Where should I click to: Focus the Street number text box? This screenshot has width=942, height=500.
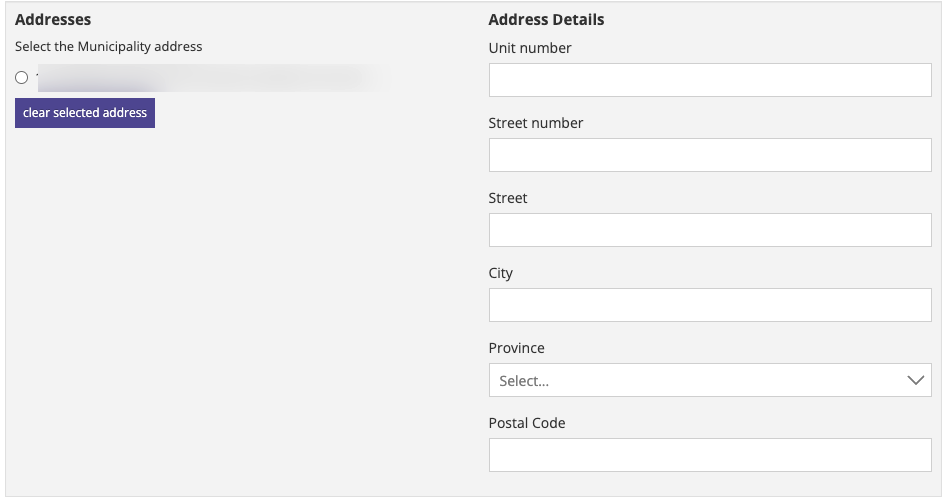pos(709,155)
